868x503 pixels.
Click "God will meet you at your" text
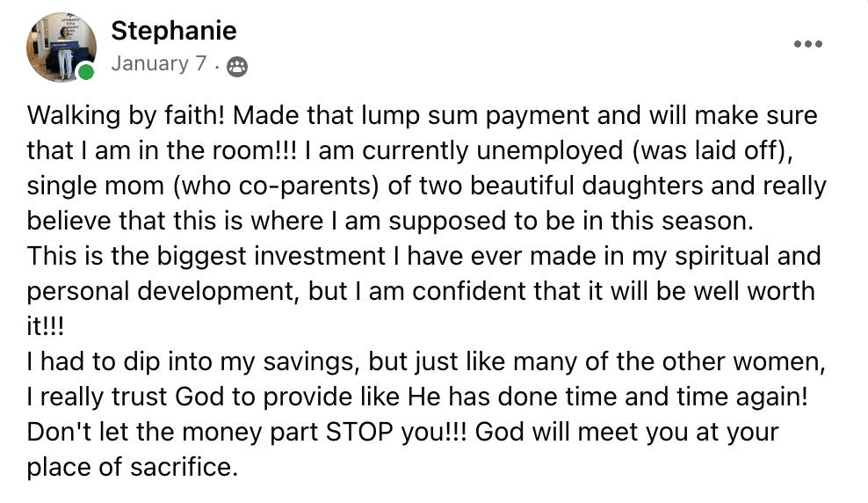(626, 432)
